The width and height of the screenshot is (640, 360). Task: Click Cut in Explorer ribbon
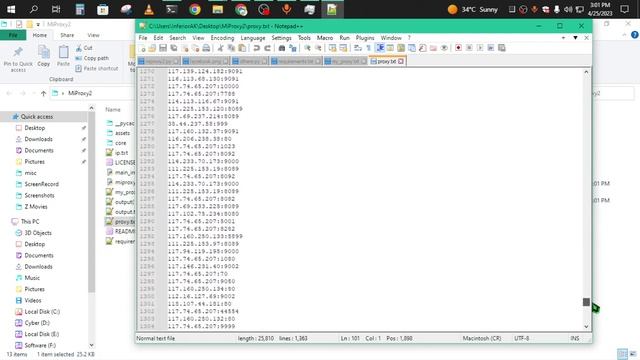pyautogui.click(x=84, y=48)
